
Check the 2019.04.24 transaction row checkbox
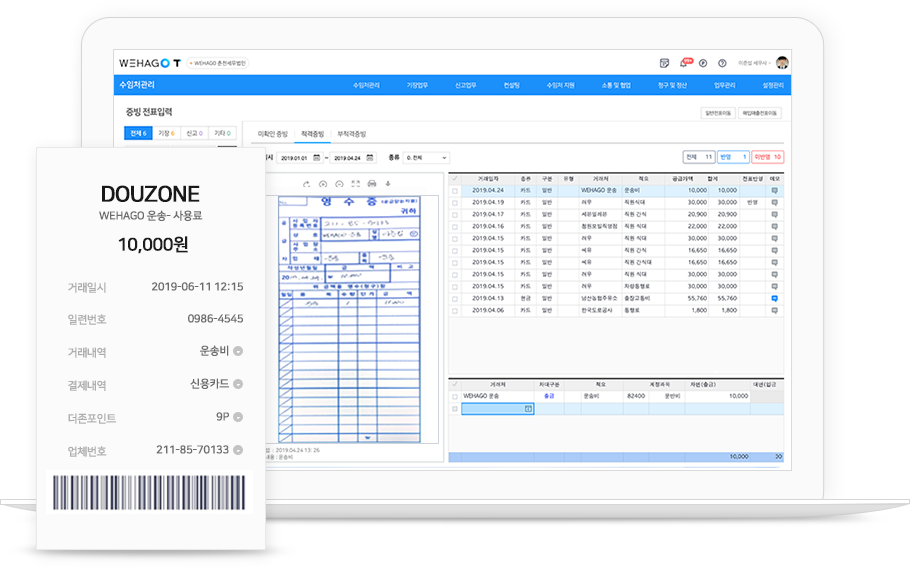coord(455,191)
